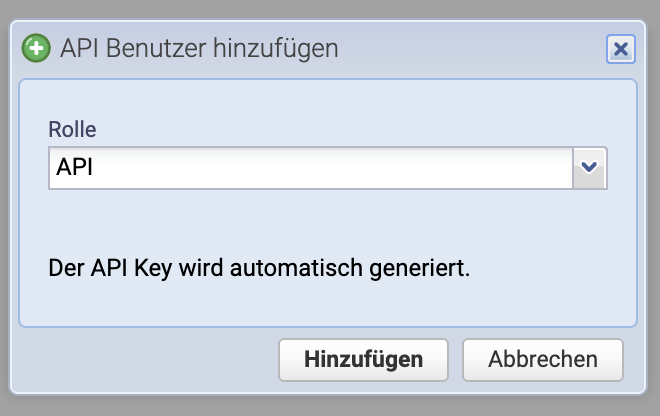Viewport: 660px width, 416px height.
Task: Click the green plus icon in title
Action: point(36,48)
